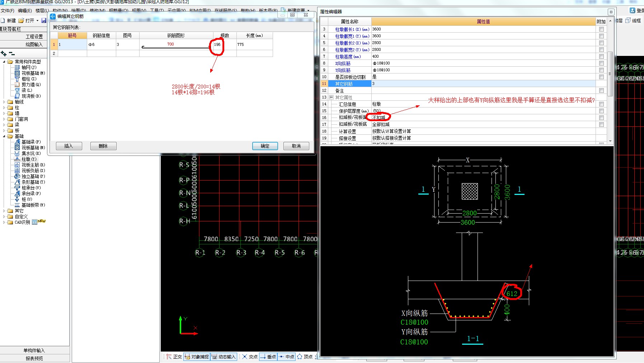Toggle 正交 ortho mode in status bar

(174, 357)
